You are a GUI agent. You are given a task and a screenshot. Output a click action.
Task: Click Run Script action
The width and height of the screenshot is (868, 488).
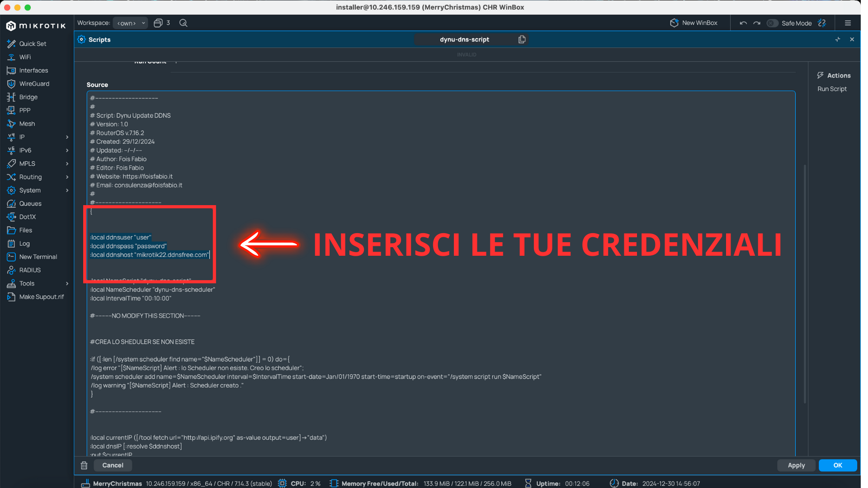832,89
